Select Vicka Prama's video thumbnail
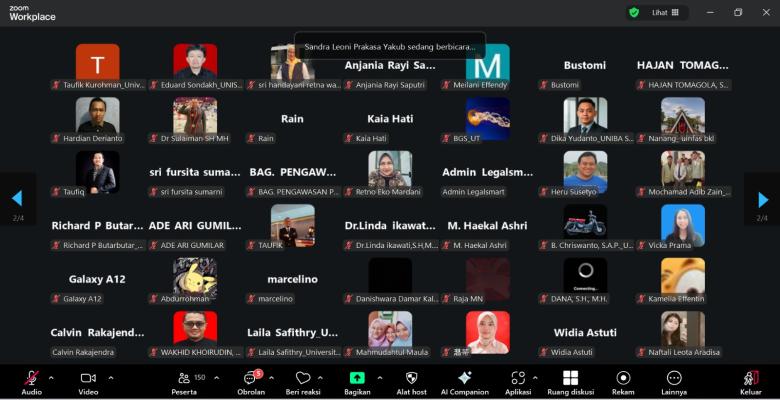Screen dimensions: 780x400 tap(682, 225)
